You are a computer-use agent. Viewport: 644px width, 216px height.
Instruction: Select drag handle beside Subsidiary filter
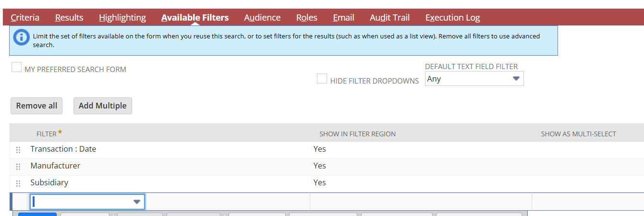(x=18, y=183)
